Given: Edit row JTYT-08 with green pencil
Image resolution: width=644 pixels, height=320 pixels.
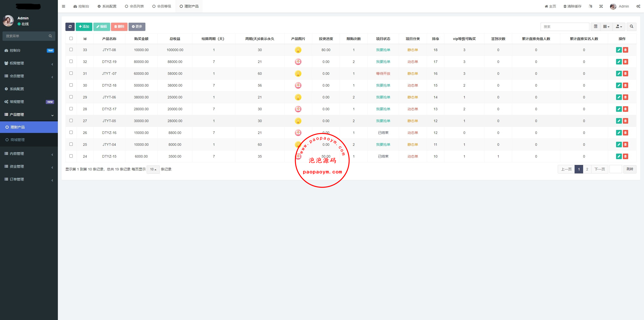Looking at the screenshot, I should pos(619,50).
